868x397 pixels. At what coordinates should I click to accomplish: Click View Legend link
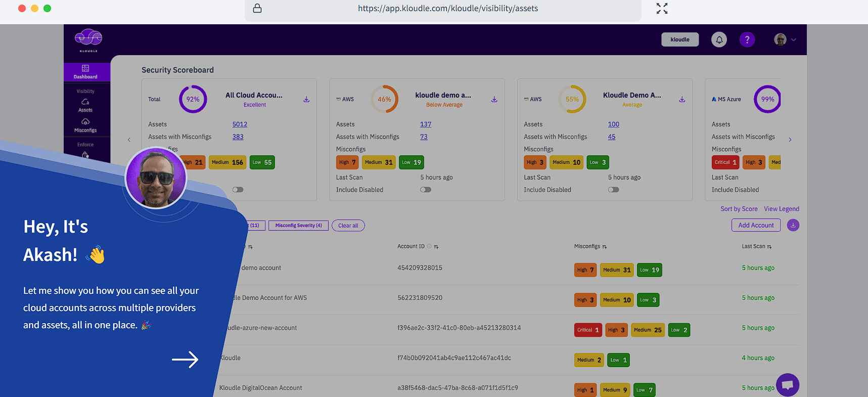click(x=782, y=209)
